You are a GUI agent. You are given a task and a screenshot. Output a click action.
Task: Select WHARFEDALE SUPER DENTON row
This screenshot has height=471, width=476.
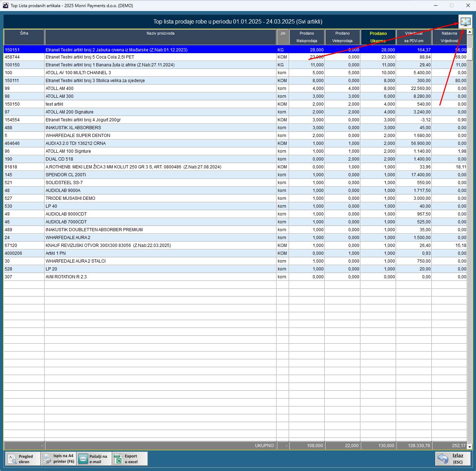tap(235, 136)
